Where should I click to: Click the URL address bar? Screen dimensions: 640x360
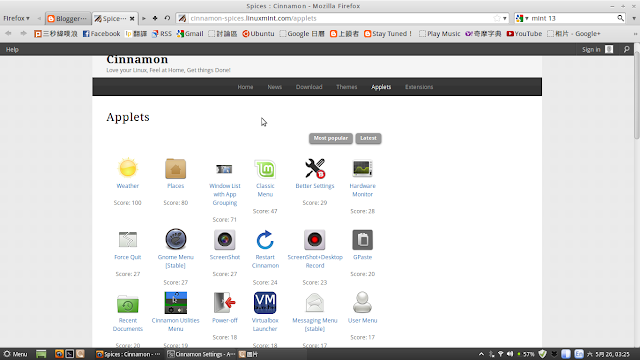point(341,18)
